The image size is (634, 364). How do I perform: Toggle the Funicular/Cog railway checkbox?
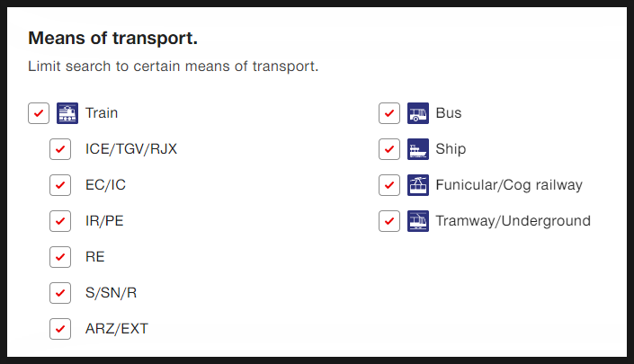pos(389,185)
